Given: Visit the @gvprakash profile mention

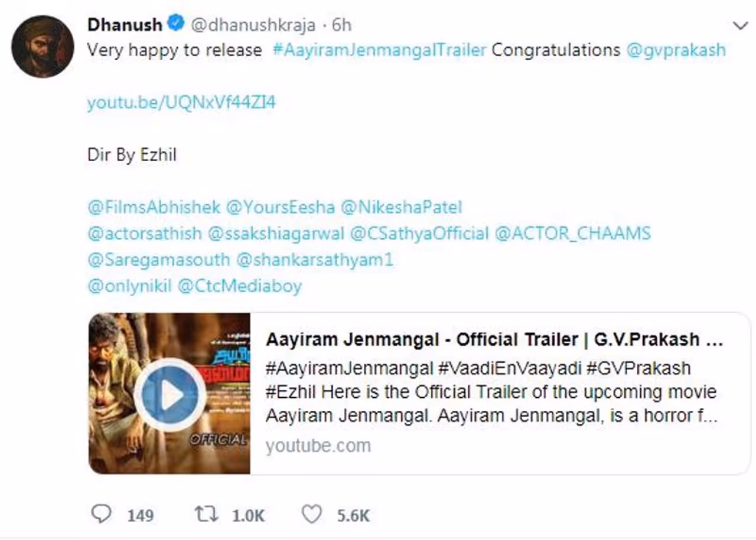Looking at the screenshot, I should [x=676, y=50].
